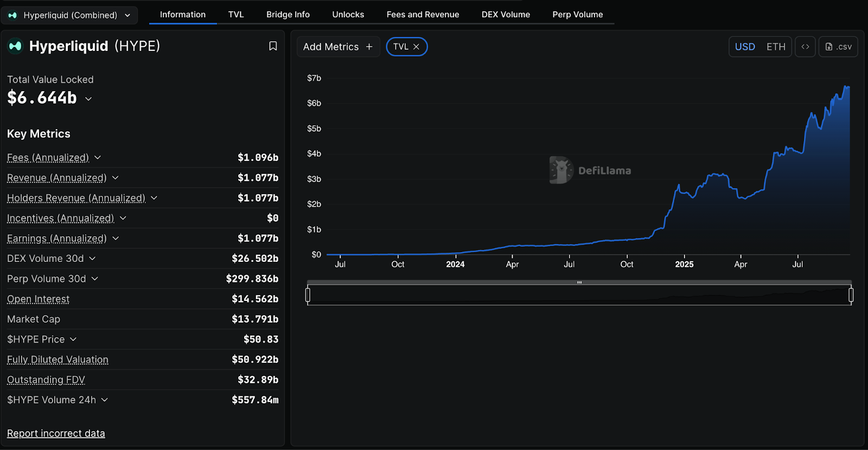The image size is (868, 450).
Task: Expand the Total Value Locked breakdown
Action: coord(88,99)
